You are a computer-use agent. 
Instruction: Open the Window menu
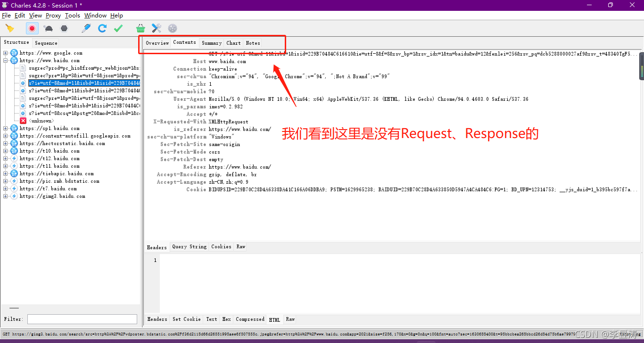pos(96,16)
